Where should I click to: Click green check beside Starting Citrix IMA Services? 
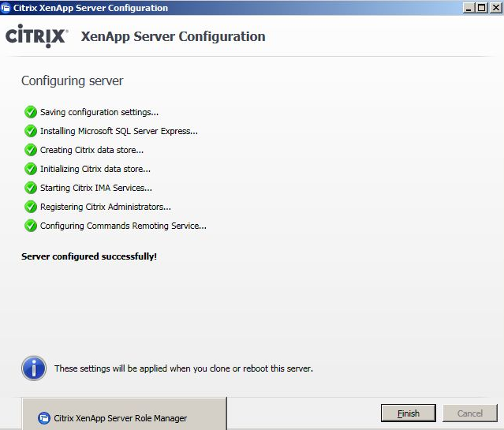[31, 188]
